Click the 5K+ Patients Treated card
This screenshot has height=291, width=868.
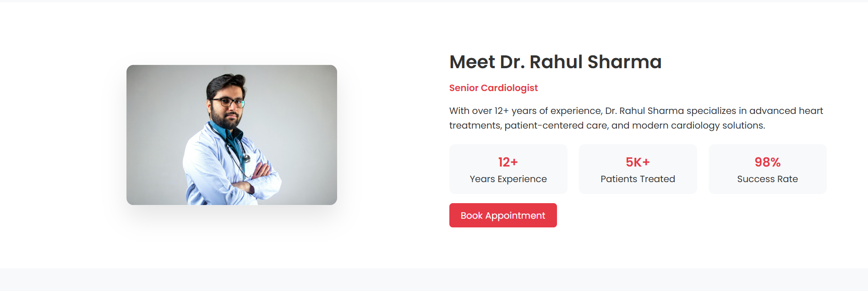tap(638, 169)
